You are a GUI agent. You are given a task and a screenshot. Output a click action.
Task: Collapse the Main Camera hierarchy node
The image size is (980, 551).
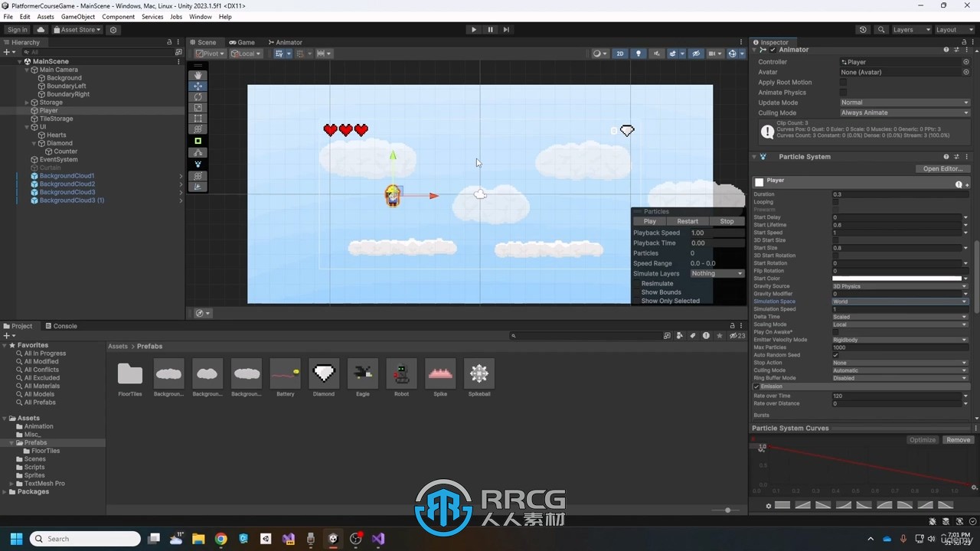(x=28, y=70)
